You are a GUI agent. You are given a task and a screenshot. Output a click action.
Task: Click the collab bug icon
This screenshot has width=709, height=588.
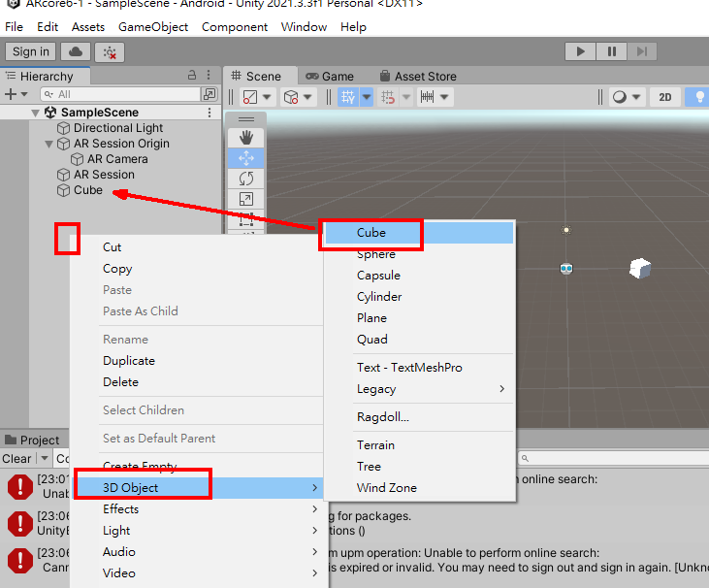[110, 52]
